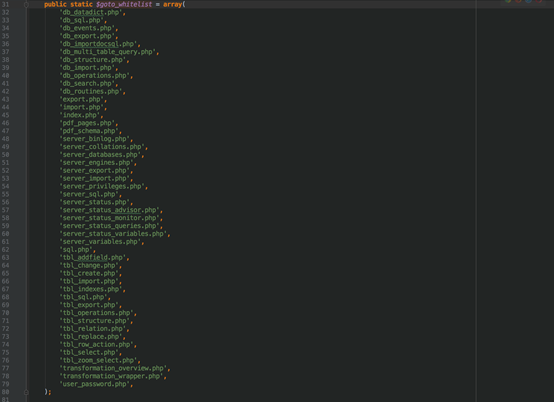Click the 'transformation_overview.php' entry
This screenshot has height=402, width=554.
pos(113,368)
